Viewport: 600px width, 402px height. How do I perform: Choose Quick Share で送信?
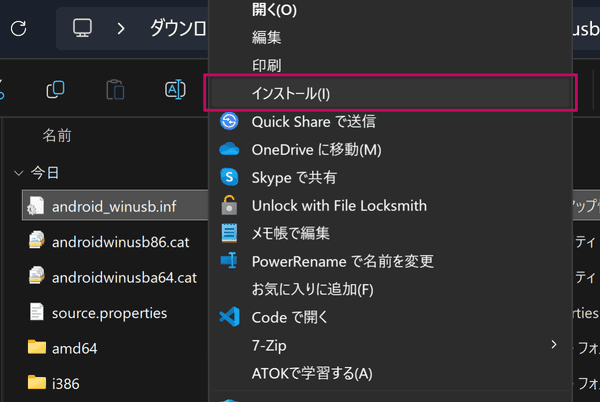coord(390,122)
